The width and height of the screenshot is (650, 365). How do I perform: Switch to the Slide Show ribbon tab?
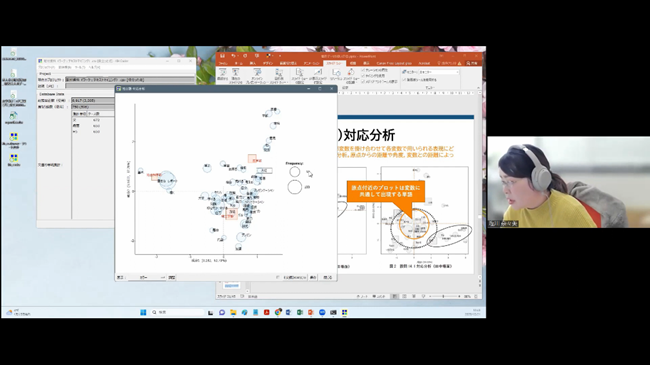point(334,63)
